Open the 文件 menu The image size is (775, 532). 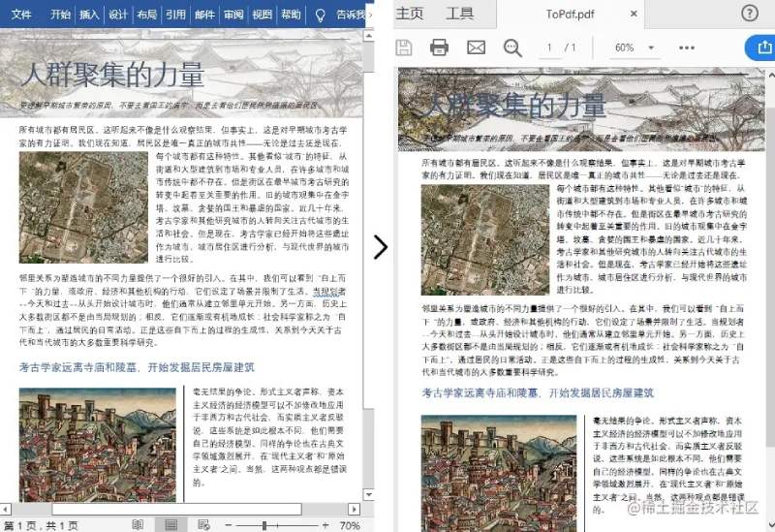(21, 15)
